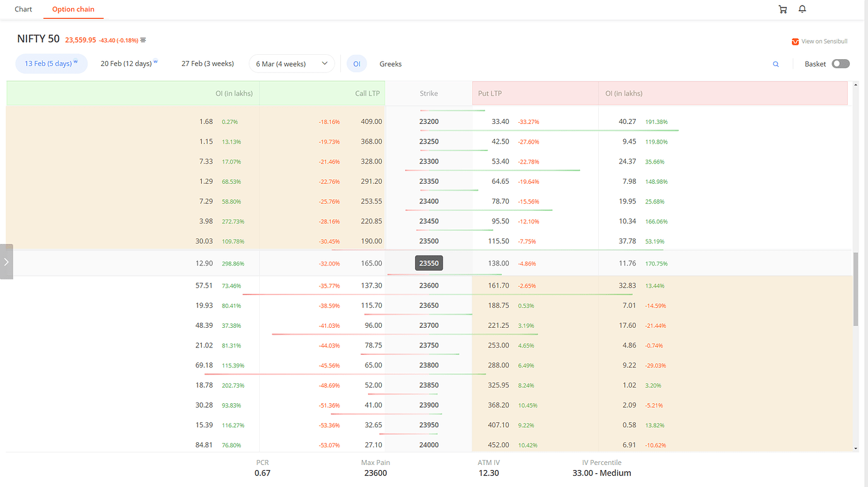
Task: Open the shopping cart icon
Action: [x=782, y=9]
